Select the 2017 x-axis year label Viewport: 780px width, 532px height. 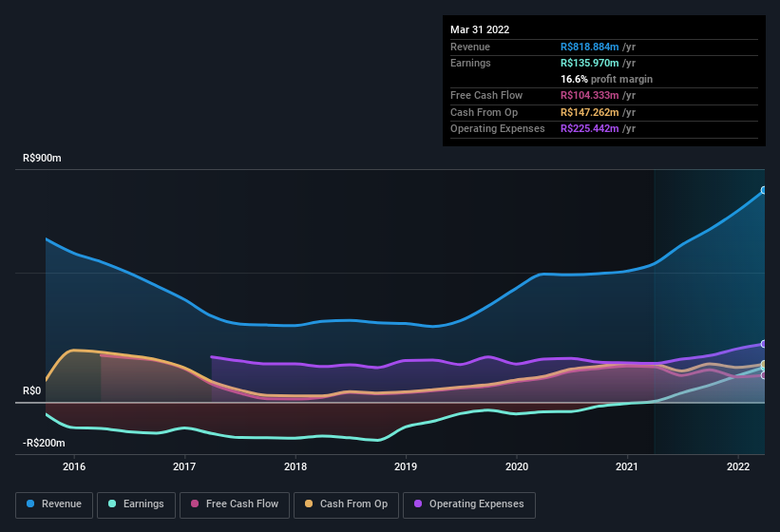184,466
